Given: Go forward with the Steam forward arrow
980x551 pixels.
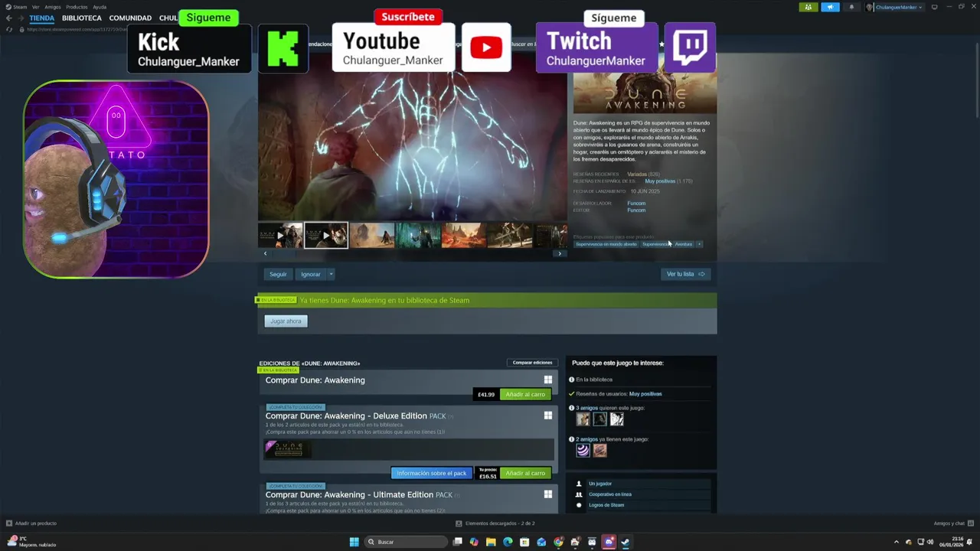Looking at the screenshot, I should [x=20, y=18].
